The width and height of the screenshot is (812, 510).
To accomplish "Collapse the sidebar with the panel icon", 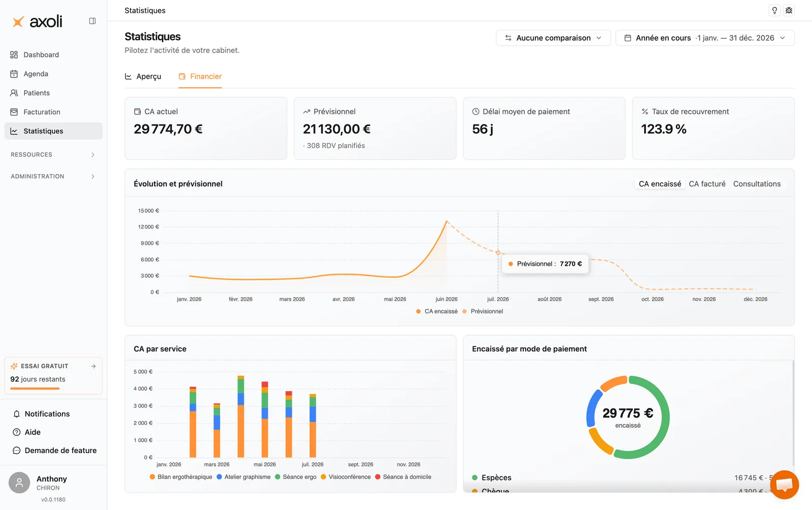I will coord(92,21).
